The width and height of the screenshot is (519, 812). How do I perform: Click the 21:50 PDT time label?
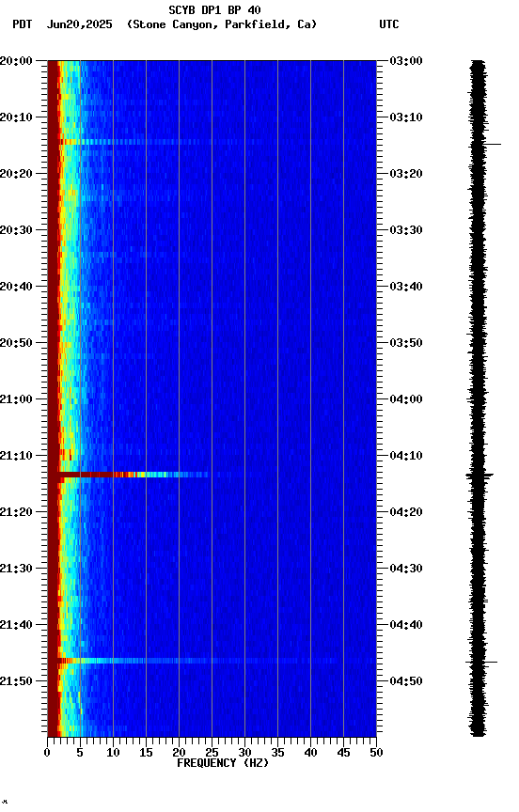[16, 681]
